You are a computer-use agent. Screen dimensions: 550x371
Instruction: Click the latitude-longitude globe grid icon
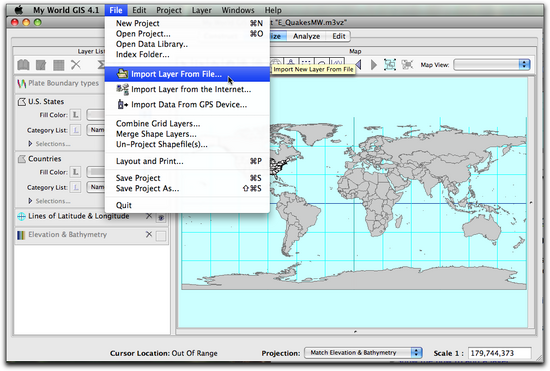tap(21, 216)
